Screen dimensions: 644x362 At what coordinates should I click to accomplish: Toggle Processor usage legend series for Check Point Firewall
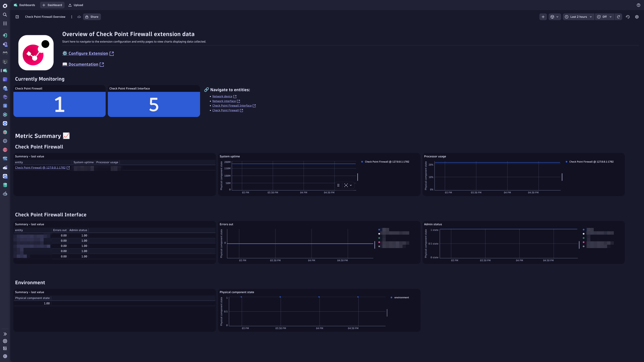click(589, 162)
